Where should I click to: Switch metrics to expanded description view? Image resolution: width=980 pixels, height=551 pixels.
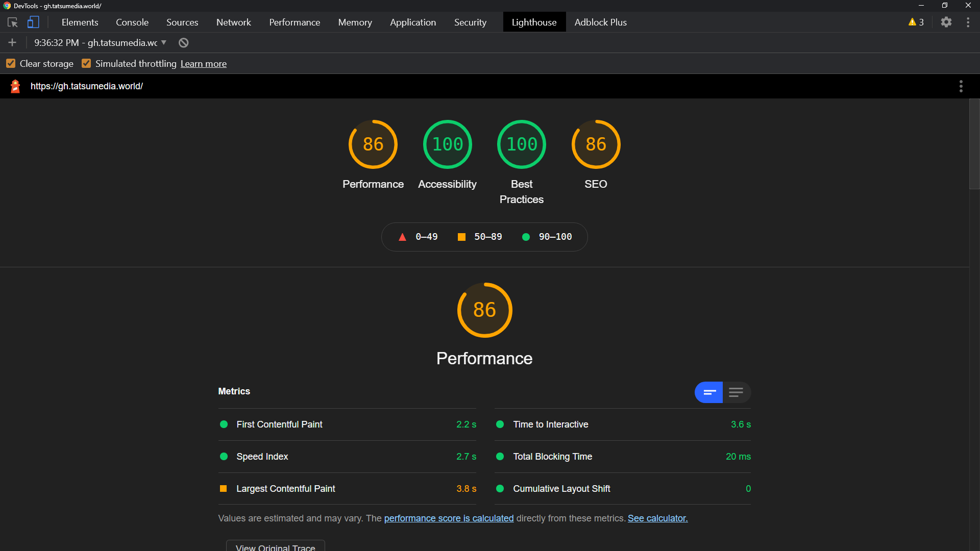coord(736,392)
